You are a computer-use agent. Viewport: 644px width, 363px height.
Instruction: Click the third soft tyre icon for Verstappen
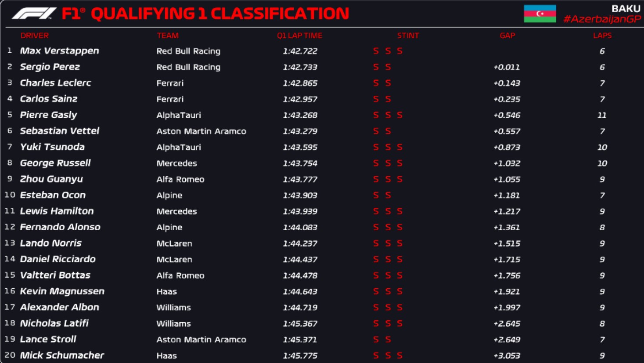pyautogui.click(x=400, y=51)
